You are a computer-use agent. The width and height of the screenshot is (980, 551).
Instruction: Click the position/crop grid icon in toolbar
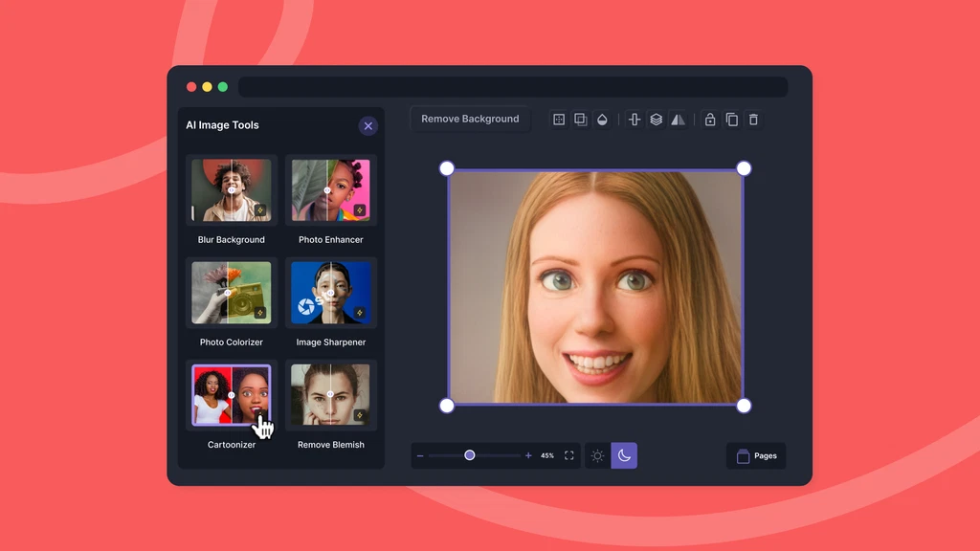559,120
